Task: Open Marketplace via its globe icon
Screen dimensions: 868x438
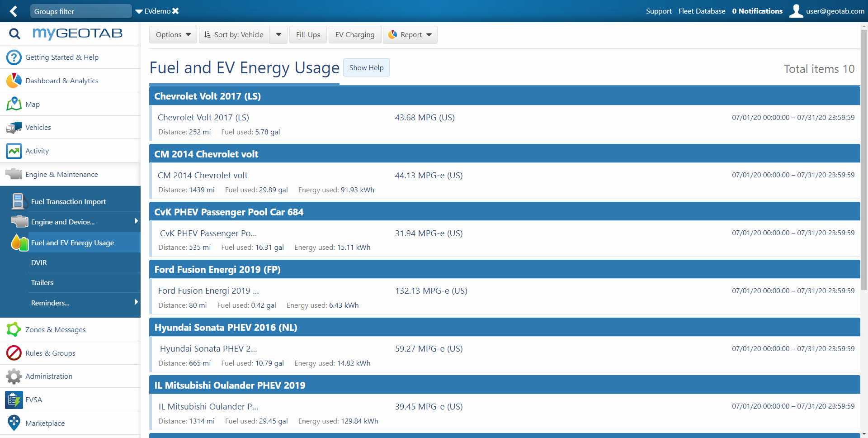Action: [14, 423]
